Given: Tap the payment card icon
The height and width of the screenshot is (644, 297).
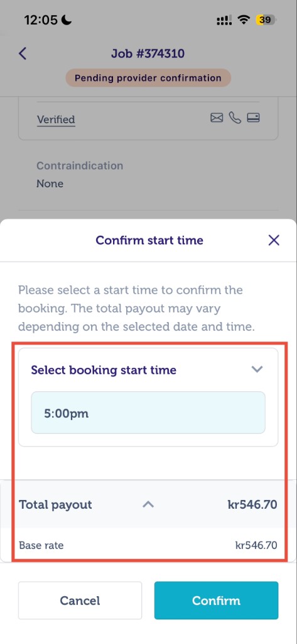Looking at the screenshot, I should coord(253,118).
